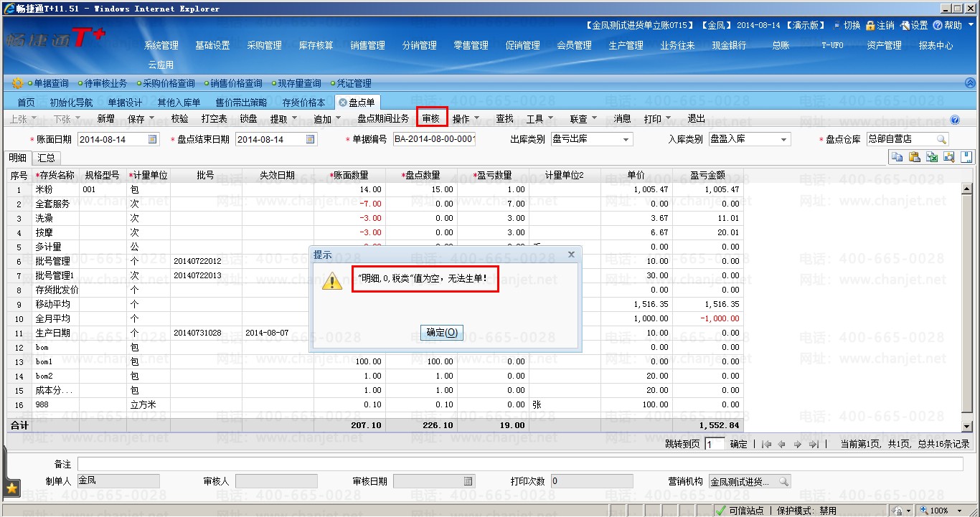The height and width of the screenshot is (517, 980).
Task: Click 确定 next to page jump field
Action: click(738, 445)
